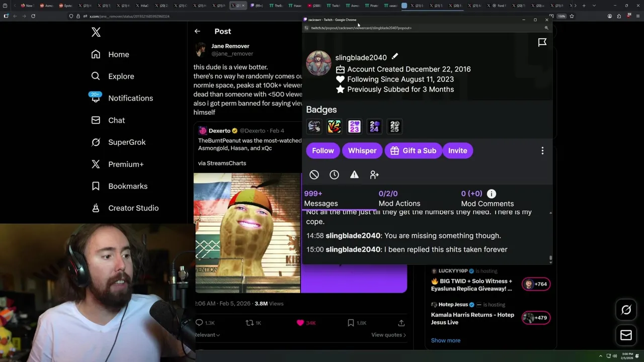This screenshot has height=362, width=644.
Task: Click the +764 listeners pill
Action: tap(536, 284)
